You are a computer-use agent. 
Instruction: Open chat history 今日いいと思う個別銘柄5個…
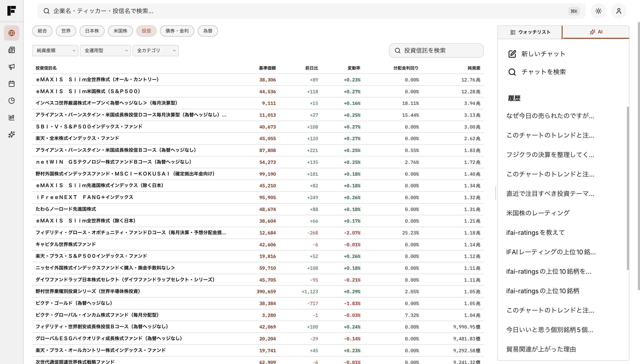click(550, 330)
